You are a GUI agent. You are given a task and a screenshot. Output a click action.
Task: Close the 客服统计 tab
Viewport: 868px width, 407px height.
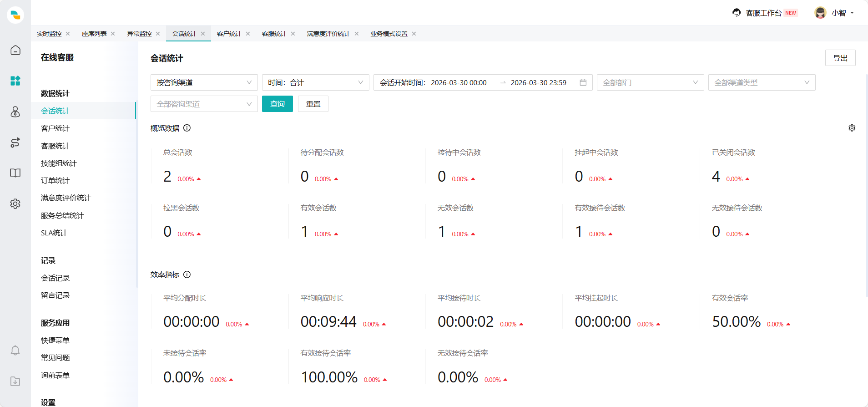pyautogui.click(x=293, y=34)
